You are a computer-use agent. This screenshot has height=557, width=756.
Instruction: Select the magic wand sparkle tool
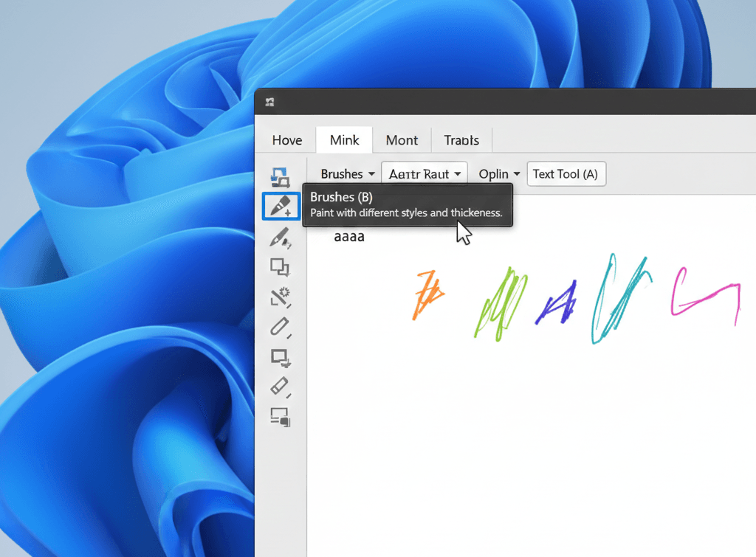(x=280, y=297)
